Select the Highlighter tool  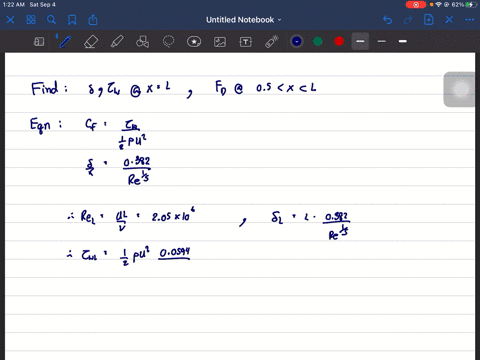[x=117, y=42]
